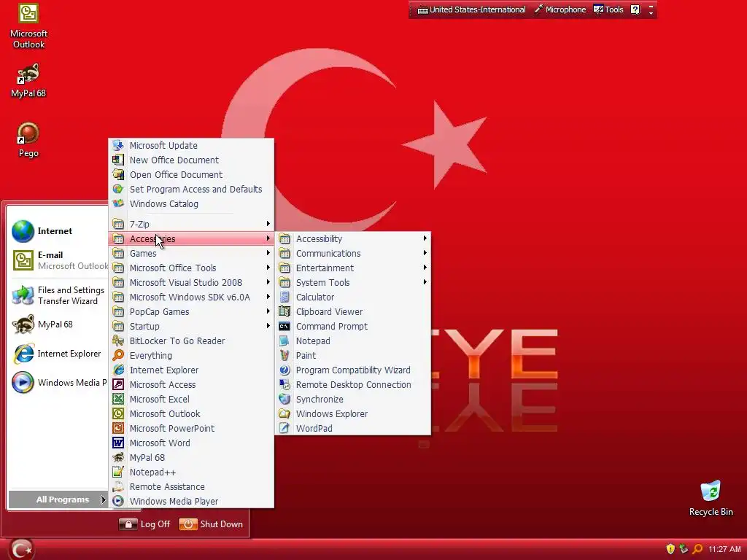Select Program Compatibility Wizard
Image resolution: width=747 pixels, height=560 pixels.
pyautogui.click(x=353, y=370)
